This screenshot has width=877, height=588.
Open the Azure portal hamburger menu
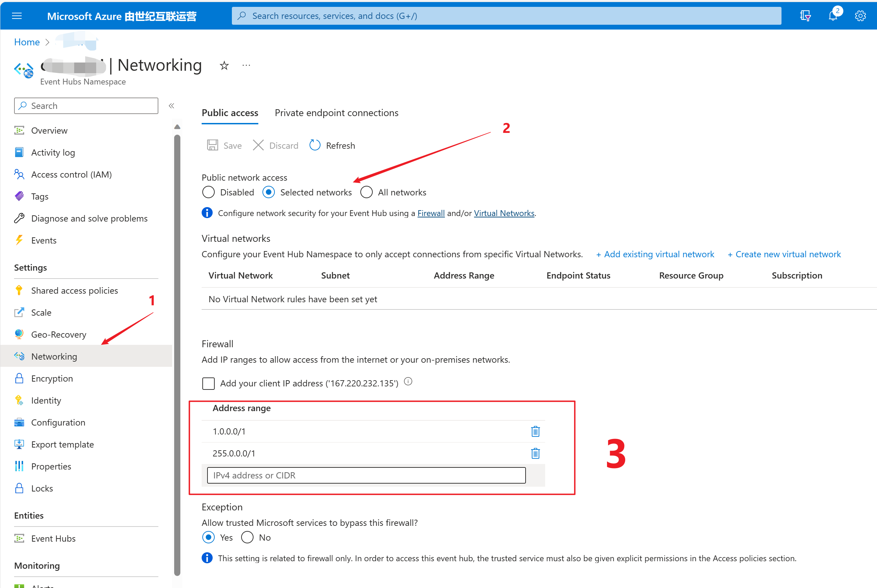point(17,16)
